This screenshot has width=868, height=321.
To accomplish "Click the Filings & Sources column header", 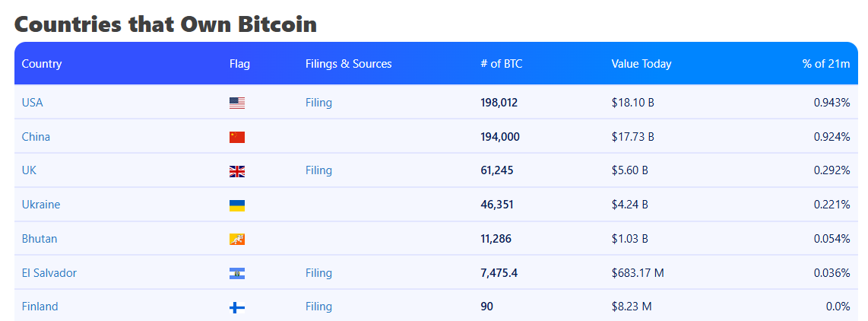I will pos(348,64).
